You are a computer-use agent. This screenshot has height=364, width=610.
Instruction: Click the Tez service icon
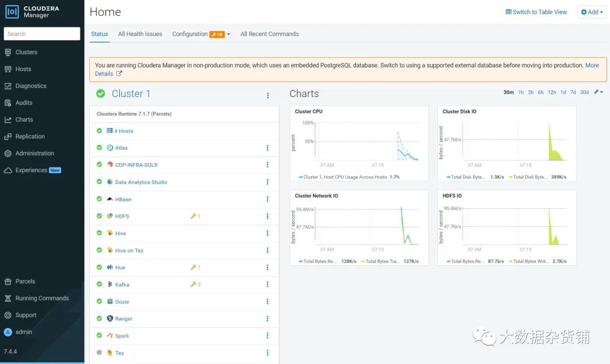[110, 353]
